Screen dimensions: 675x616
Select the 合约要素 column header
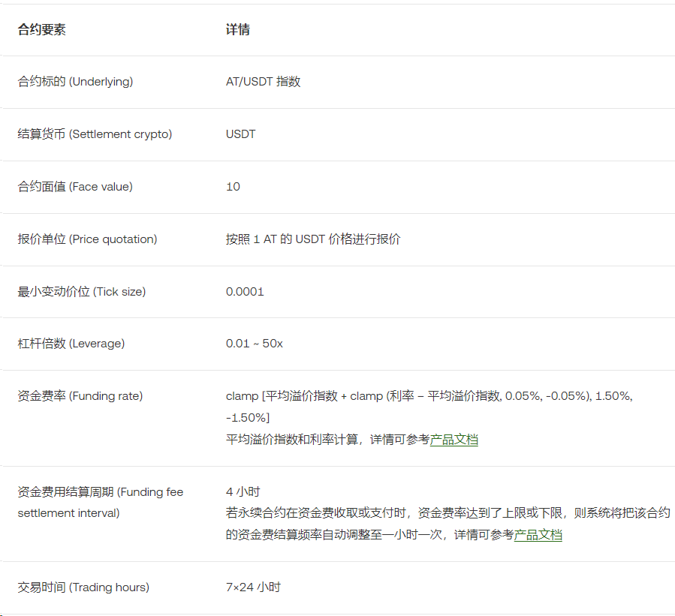click(x=40, y=30)
